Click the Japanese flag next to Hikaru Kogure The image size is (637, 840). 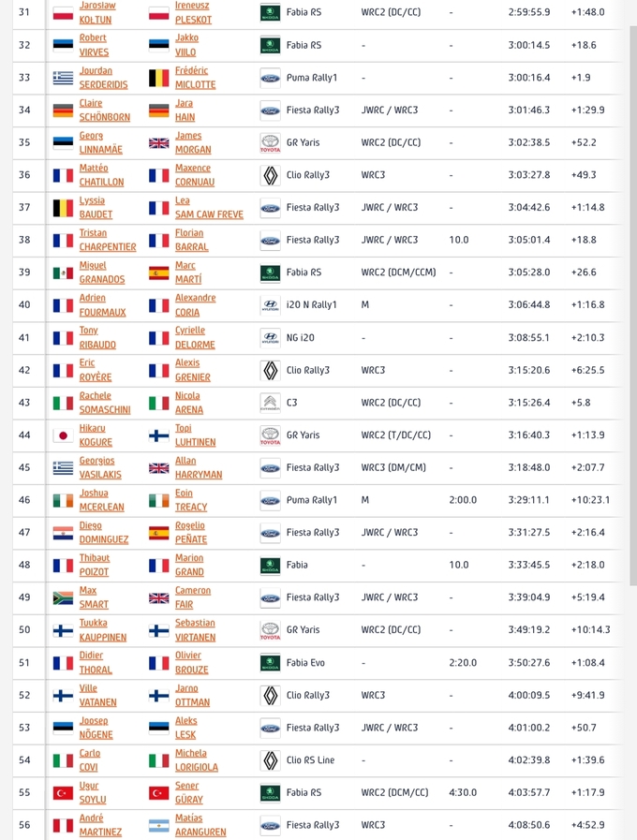click(63, 435)
